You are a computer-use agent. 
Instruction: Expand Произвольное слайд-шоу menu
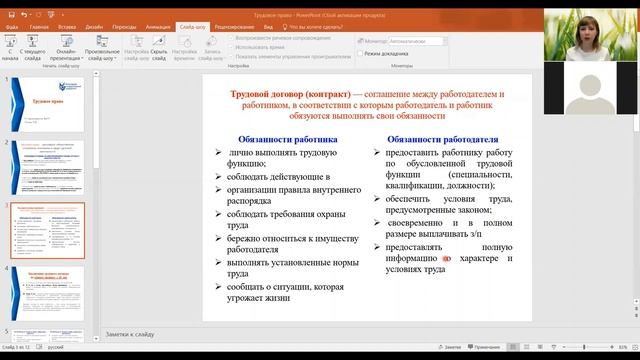point(102,48)
